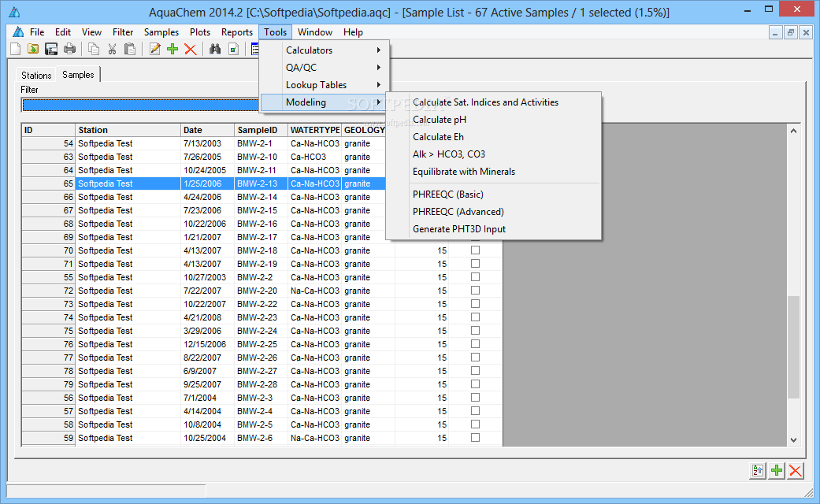Click the sort A-Z icon at bottom right
820x504 pixels.
click(757, 471)
